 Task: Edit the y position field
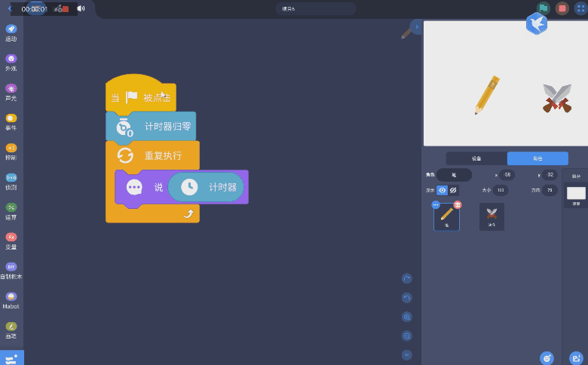(550, 175)
